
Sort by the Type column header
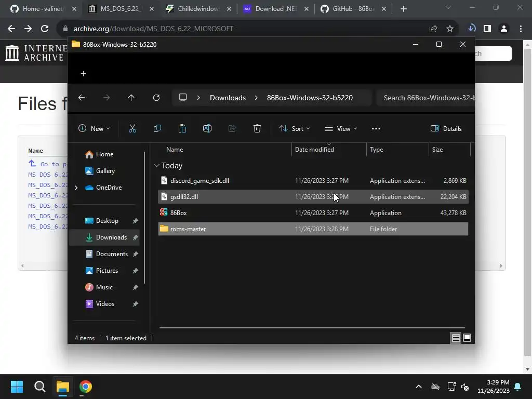pos(397,150)
